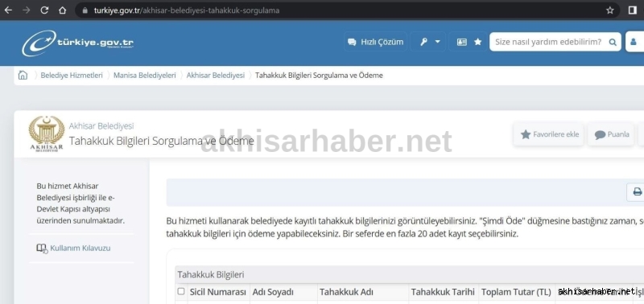Open favorites star in header
The height and width of the screenshot is (304, 644).
477,42
